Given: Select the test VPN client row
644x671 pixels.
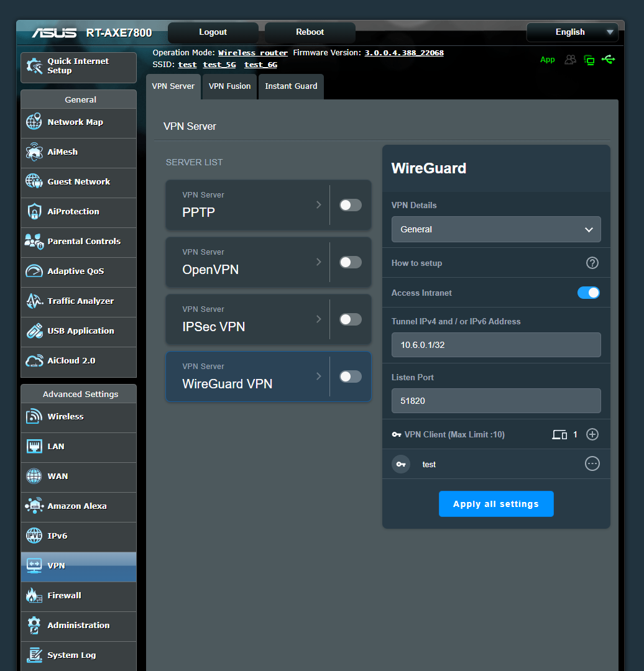Looking at the screenshot, I should point(496,464).
